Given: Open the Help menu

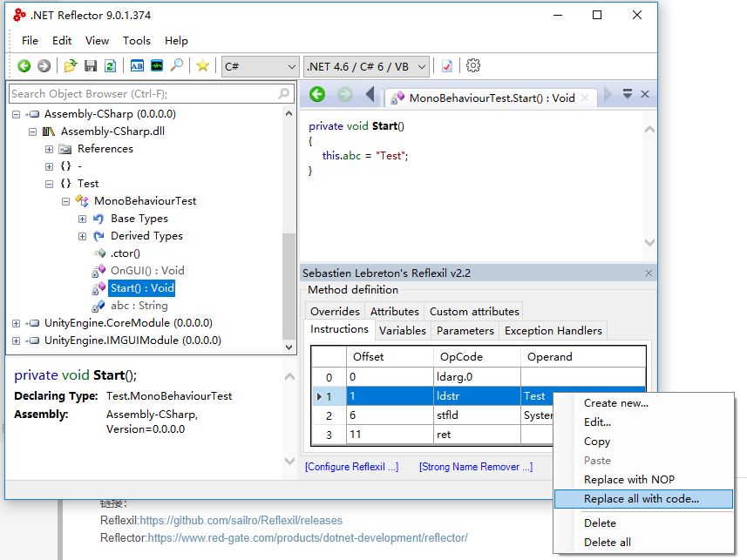Looking at the screenshot, I should (176, 40).
